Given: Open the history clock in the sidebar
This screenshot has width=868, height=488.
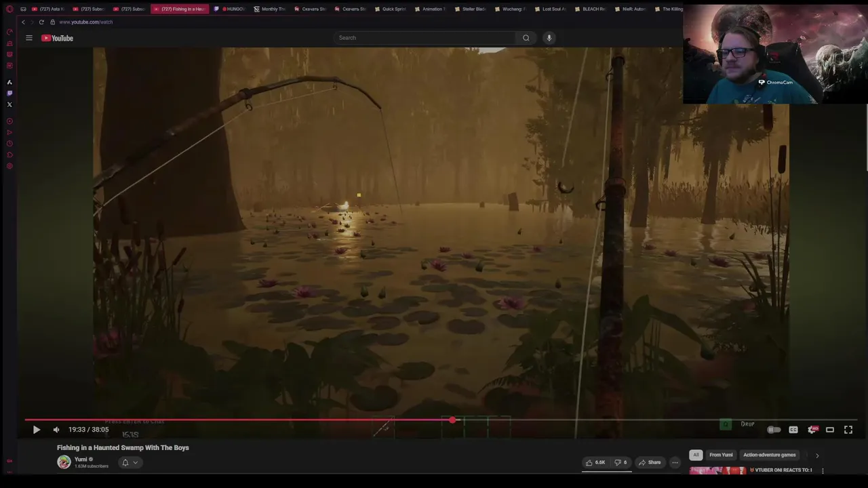Looking at the screenshot, I should 9,144.
